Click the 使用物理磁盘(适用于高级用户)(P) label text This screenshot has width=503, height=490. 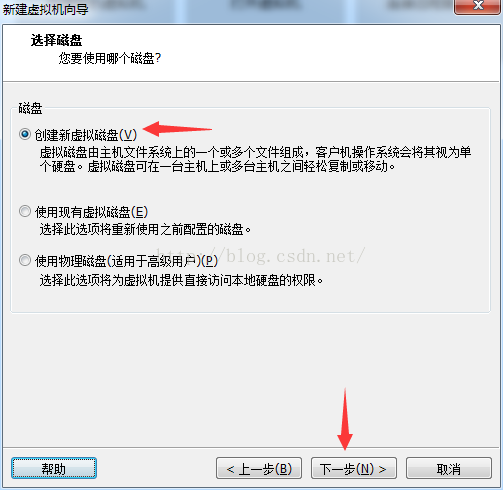(x=126, y=261)
